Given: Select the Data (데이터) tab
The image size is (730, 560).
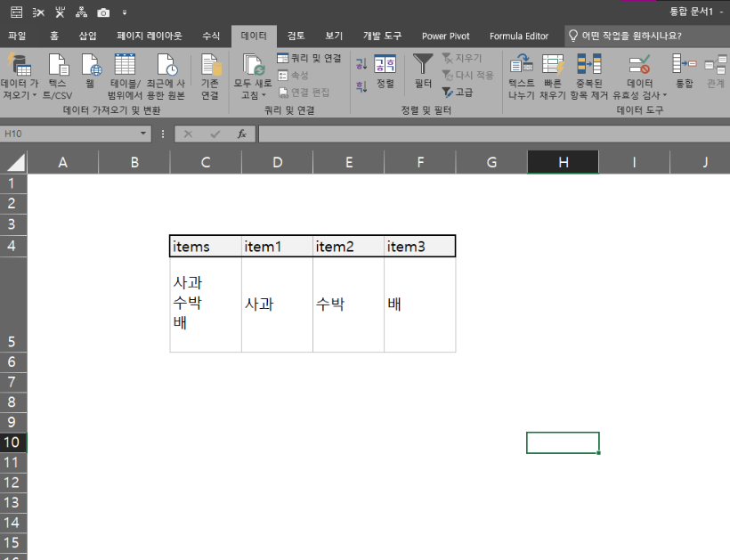Looking at the screenshot, I should (254, 36).
